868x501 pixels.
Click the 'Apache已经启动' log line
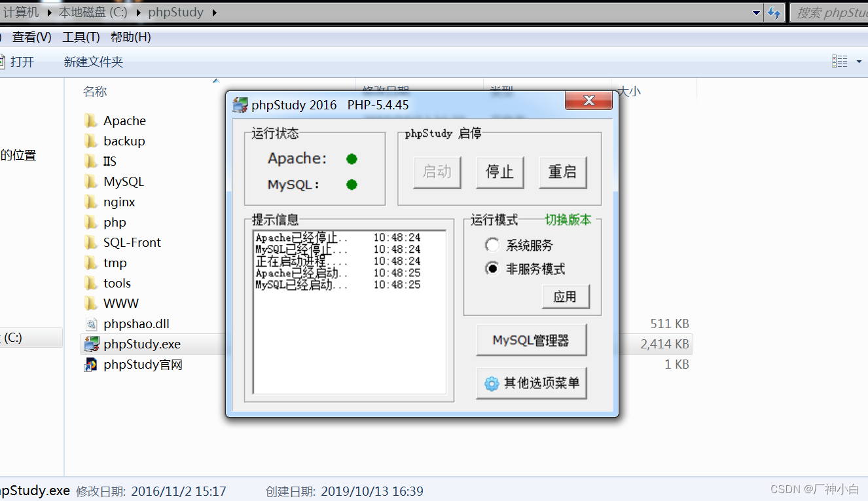click(x=338, y=273)
